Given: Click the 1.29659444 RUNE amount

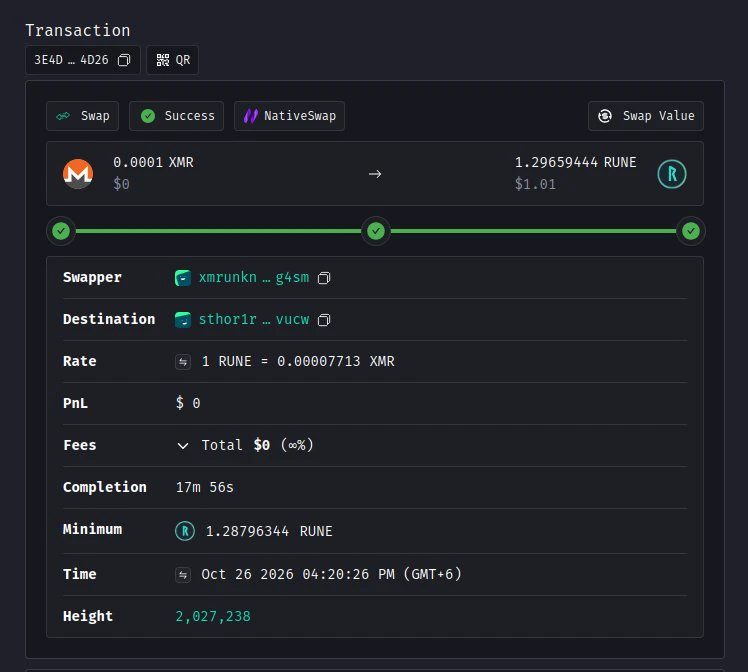Looking at the screenshot, I should pyautogui.click(x=575, y=162).
